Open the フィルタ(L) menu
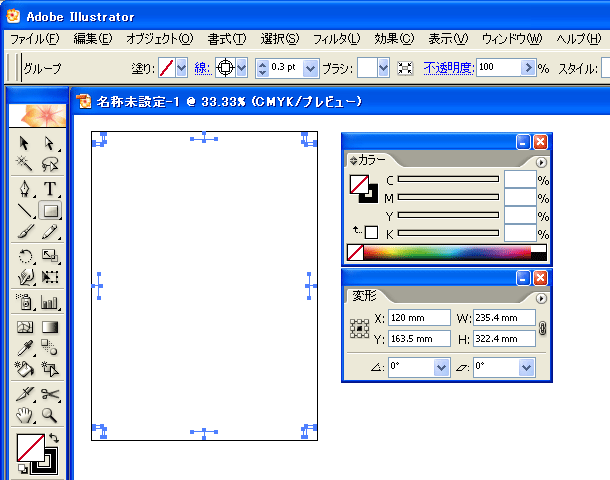This screenshot has width=610, height=480. coord(337,39)
